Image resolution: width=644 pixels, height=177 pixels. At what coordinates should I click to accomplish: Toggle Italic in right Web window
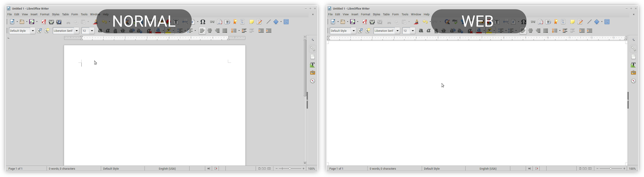429,31
